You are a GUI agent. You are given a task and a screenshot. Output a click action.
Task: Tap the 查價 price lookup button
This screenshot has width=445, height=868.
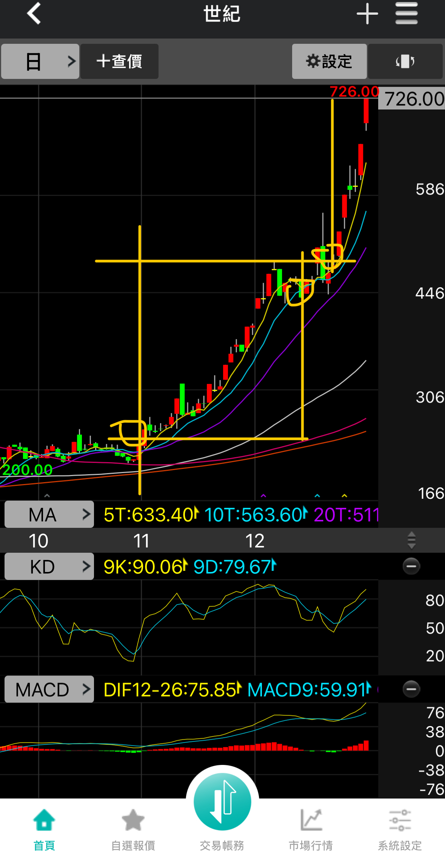coord(119,61)
